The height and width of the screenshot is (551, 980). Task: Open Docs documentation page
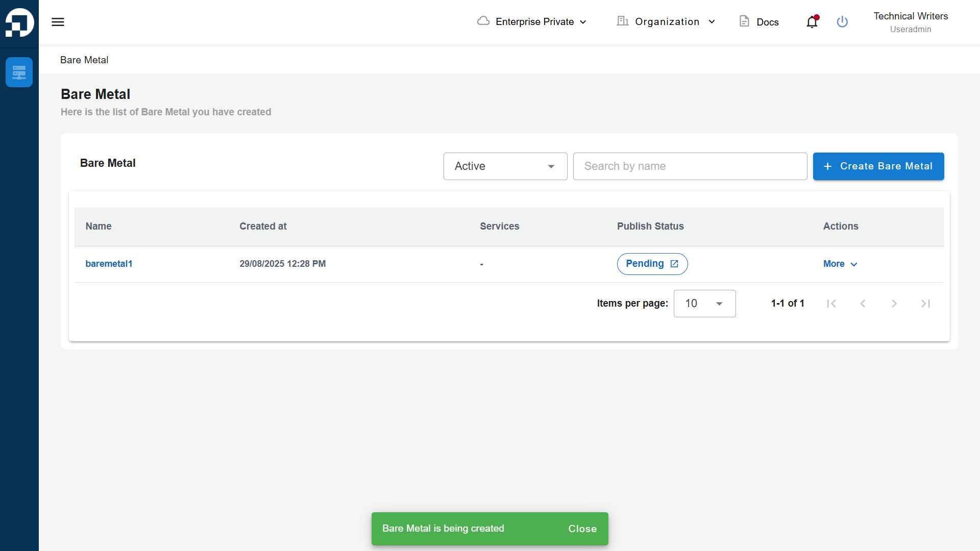click(x=759, y=21)
